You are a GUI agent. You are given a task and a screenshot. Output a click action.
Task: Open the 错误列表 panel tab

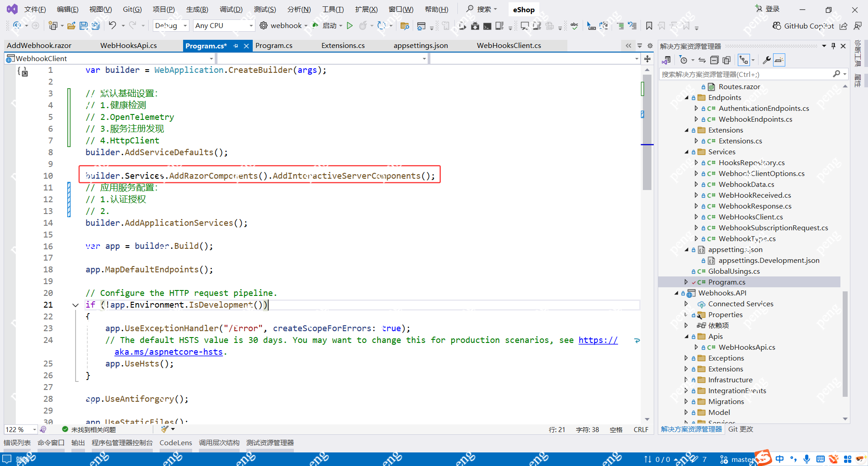click(x=17, y=443)
